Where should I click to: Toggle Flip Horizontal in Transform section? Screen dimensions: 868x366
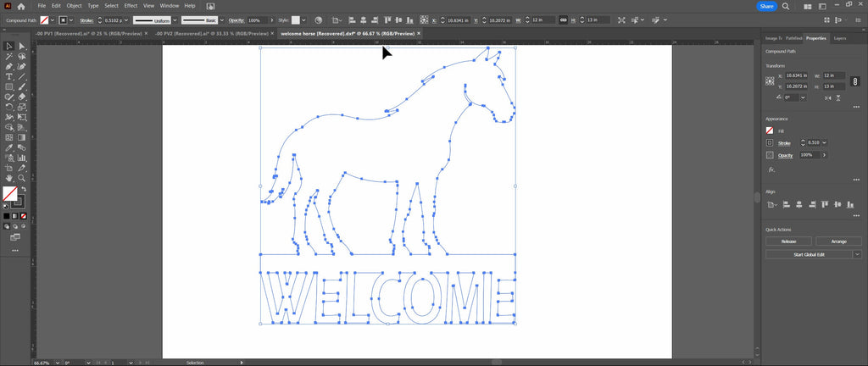828,97
